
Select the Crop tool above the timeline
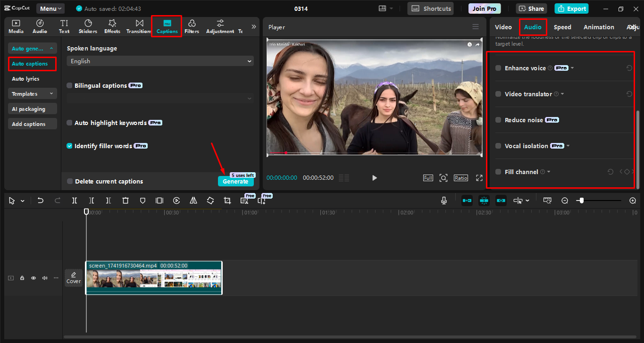click(x=227, y=201)
